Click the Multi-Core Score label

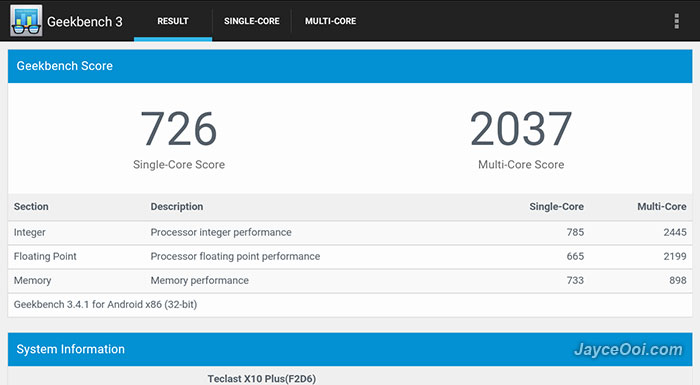click(521, 164)
